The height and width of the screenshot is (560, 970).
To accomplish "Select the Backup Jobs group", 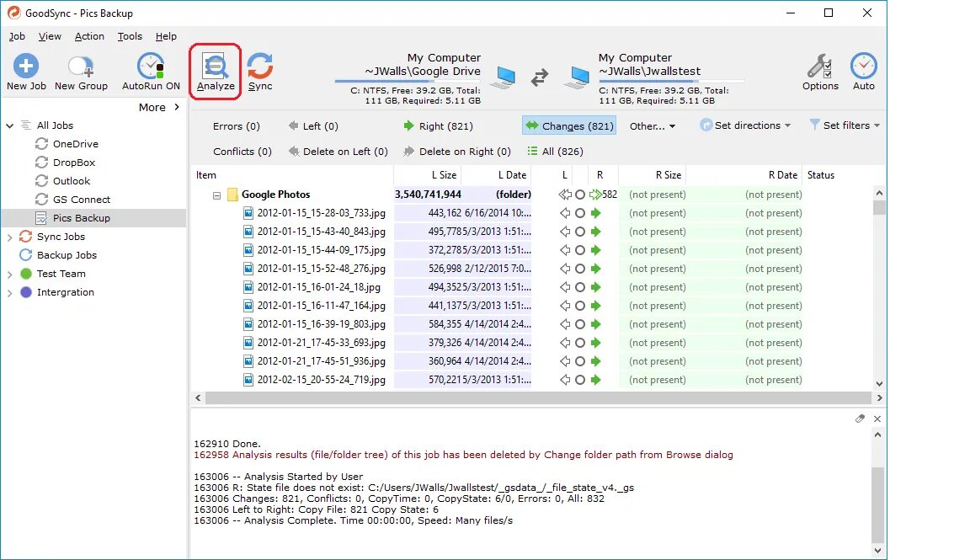I will click(67, 255).
